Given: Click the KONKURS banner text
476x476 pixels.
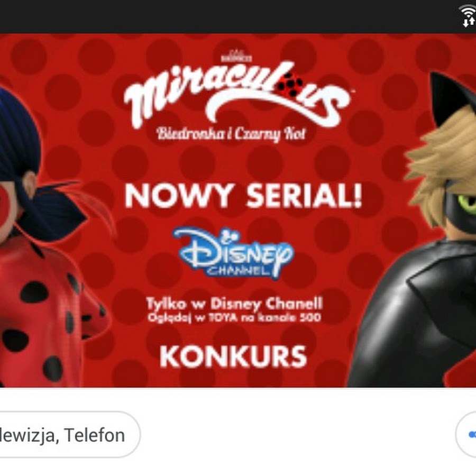Looking at the screenshot, I should tap(233, 356).
